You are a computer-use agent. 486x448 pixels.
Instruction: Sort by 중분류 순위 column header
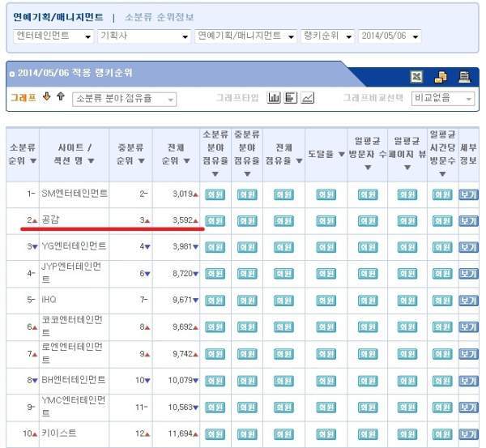(130, 154)
